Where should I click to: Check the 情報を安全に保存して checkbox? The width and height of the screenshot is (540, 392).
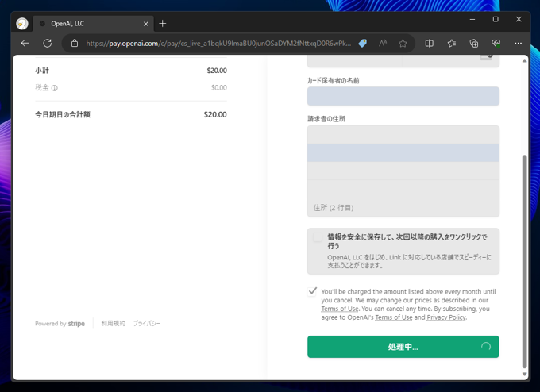point(317,237)
